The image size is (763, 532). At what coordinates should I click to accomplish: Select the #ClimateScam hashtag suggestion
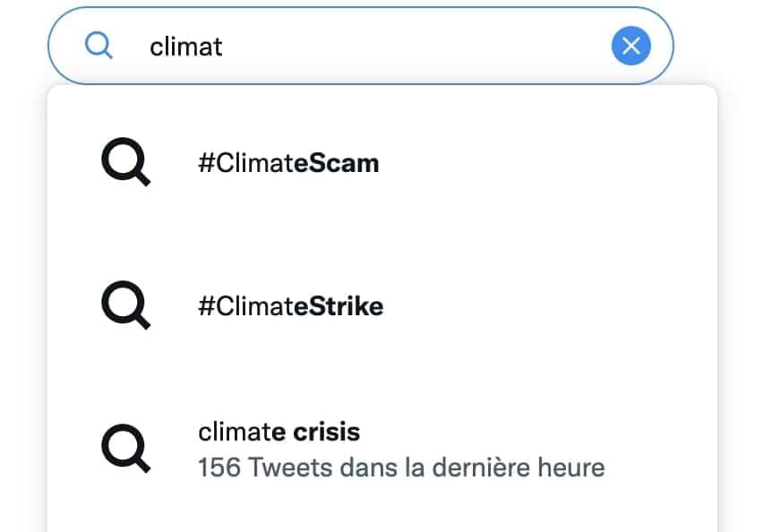click(287, 164)
